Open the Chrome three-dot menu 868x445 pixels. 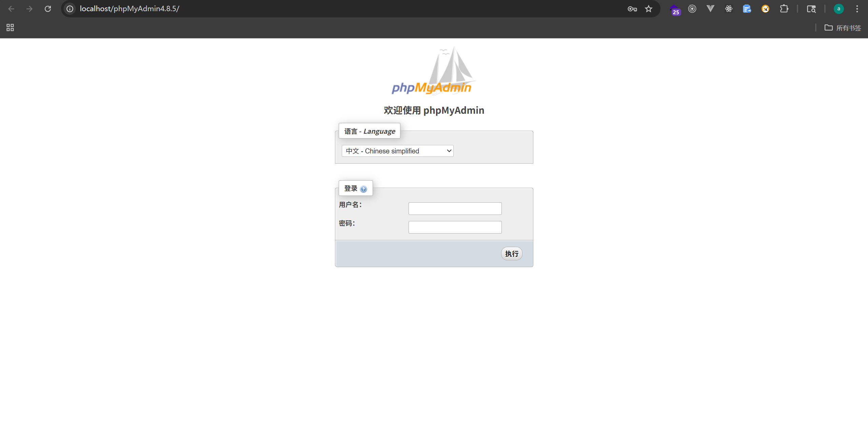point(857,9)
